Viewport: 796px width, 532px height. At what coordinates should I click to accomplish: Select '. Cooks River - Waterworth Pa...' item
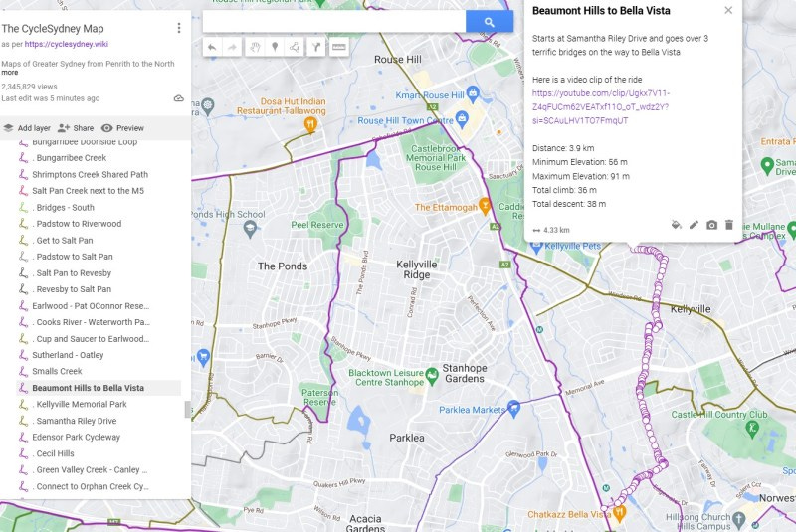coord(99,322)
